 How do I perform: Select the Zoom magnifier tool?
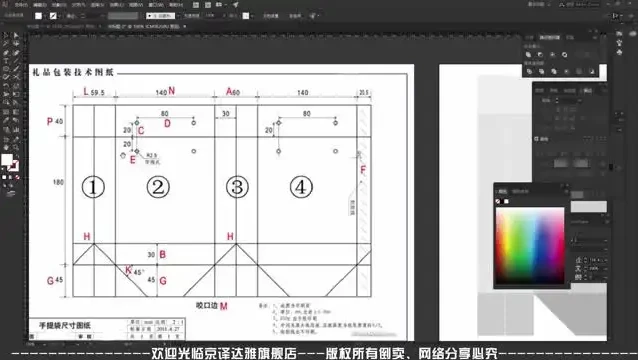click(16, 147)
